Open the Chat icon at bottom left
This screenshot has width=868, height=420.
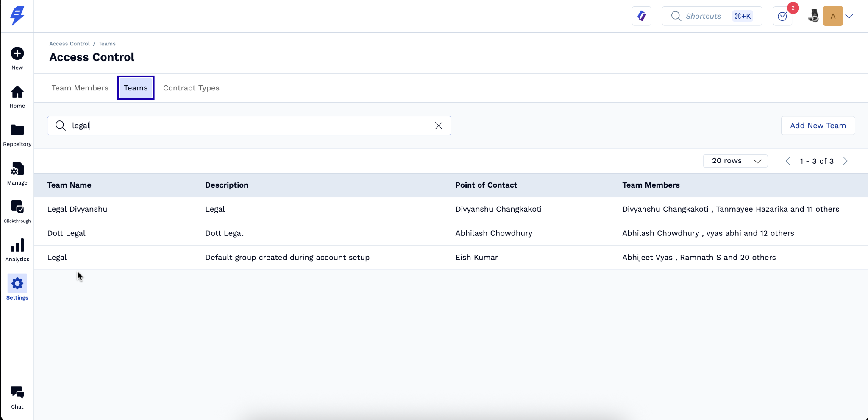tap(17, 392)
